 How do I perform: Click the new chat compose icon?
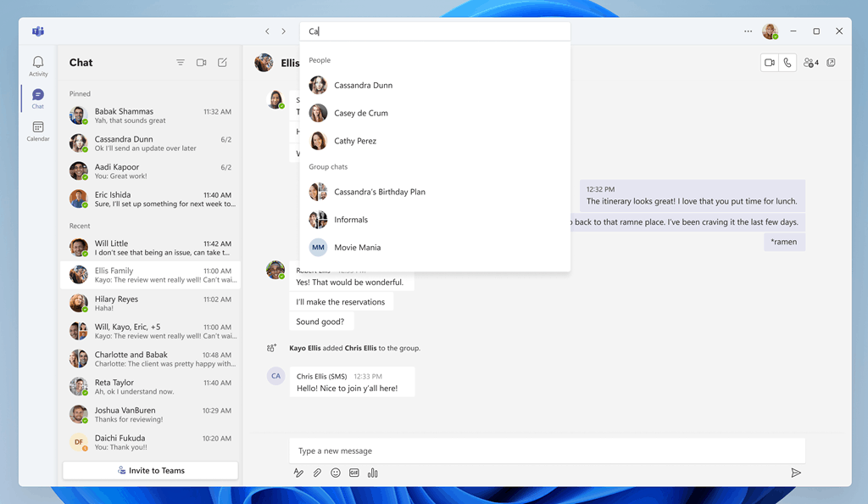tap(222, 63)
